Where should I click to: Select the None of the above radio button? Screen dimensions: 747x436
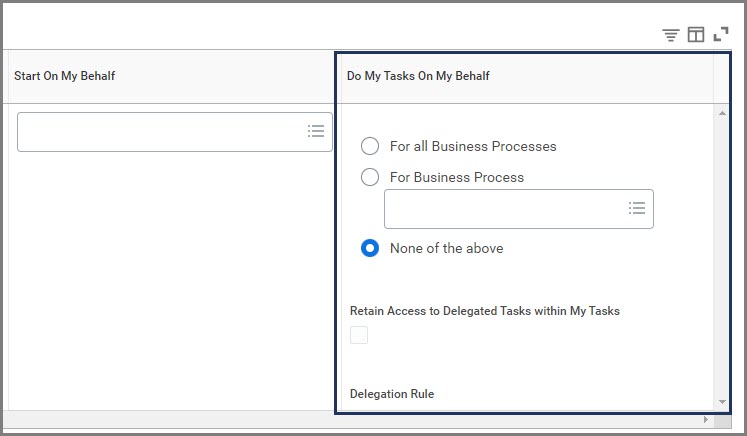[x=370, y=248]
